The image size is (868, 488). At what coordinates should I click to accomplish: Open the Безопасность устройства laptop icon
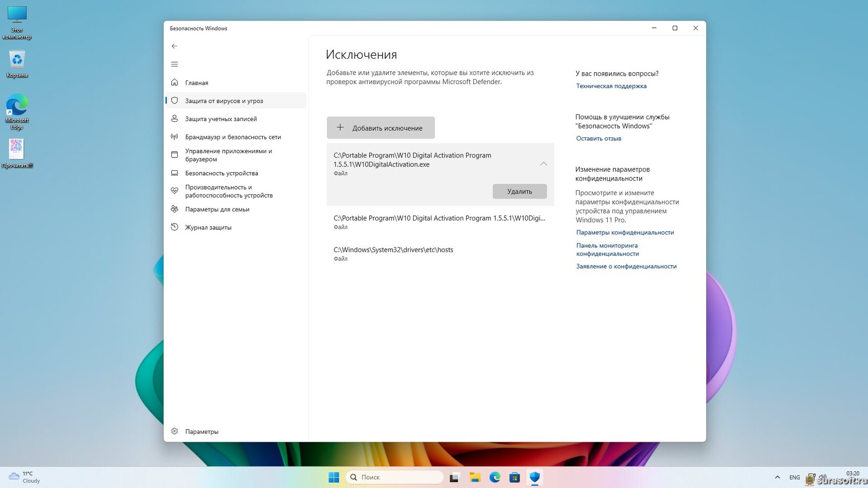(174, 173)
